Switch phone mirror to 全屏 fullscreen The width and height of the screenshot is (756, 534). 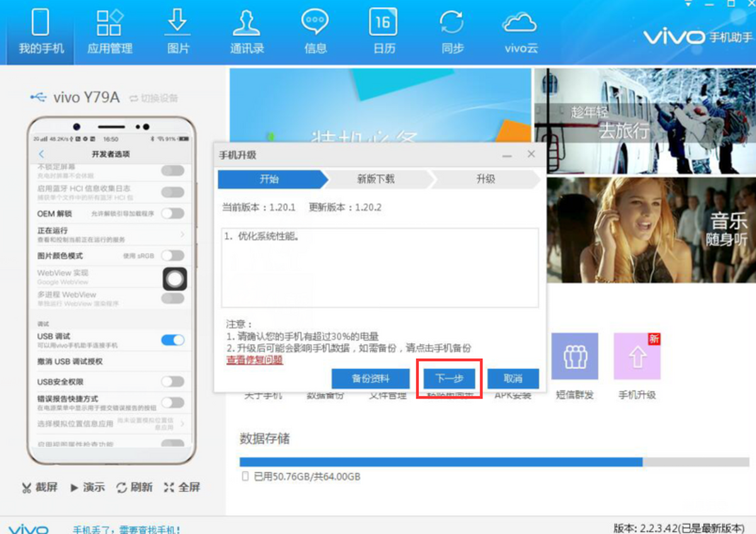182,487
